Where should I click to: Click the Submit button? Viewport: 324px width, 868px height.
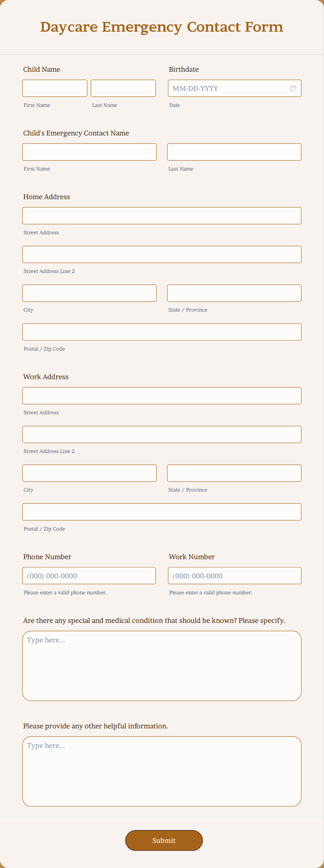coord(164,840)
